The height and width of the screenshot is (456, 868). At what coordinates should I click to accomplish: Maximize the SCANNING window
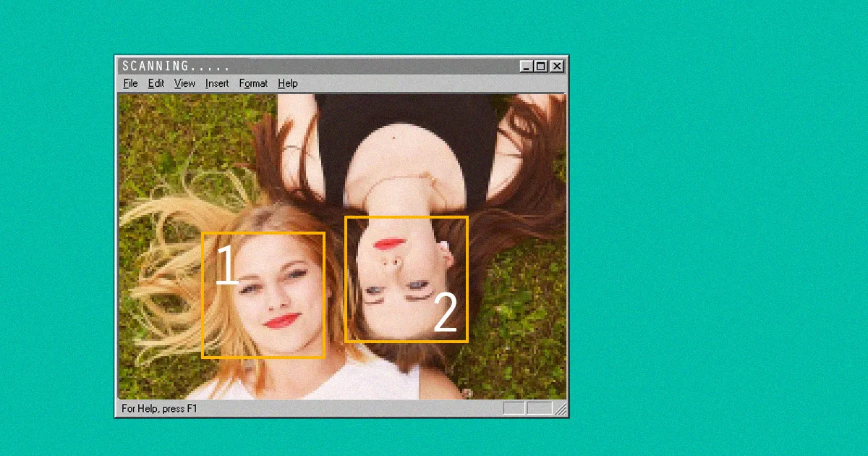(x=541, y=66)
